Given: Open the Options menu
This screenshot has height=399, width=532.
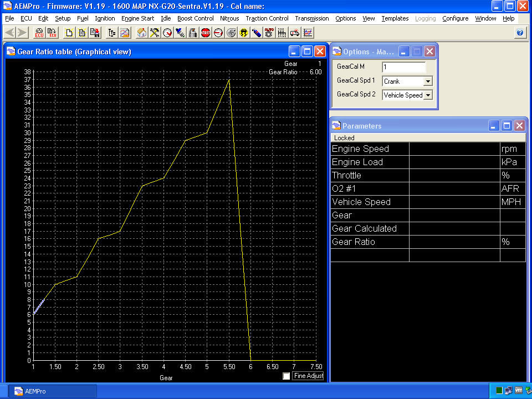Looking at the screenshot, I should point(346,18).
